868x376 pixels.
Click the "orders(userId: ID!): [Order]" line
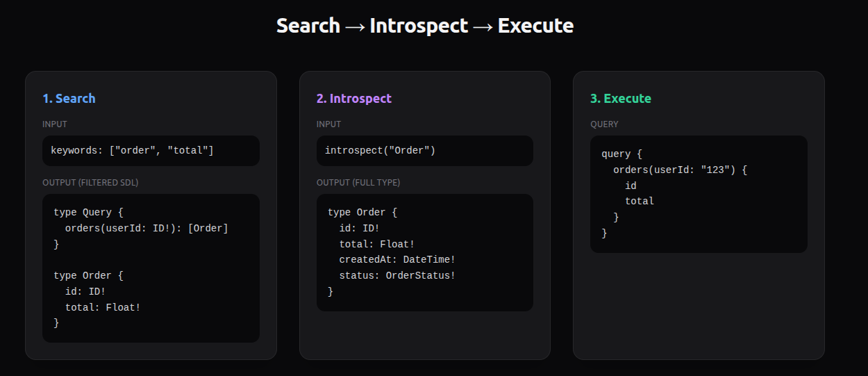pos(147,228)
